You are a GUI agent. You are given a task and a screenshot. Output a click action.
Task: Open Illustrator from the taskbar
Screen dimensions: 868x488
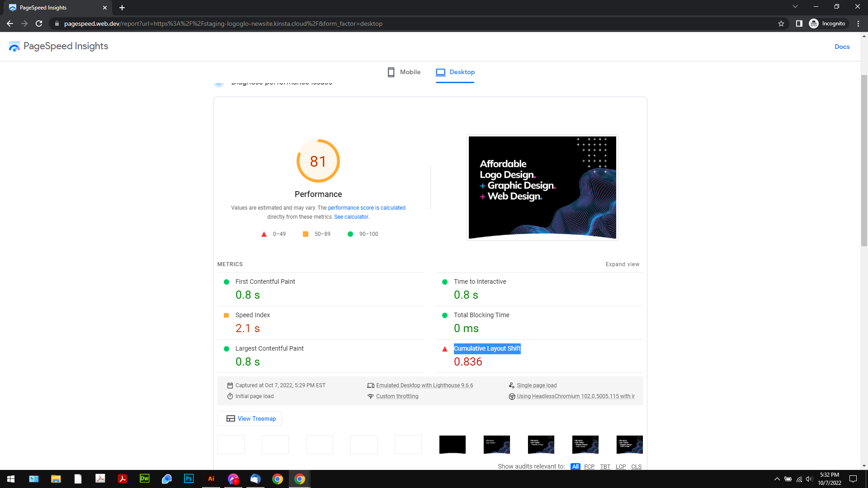(211, 479)
